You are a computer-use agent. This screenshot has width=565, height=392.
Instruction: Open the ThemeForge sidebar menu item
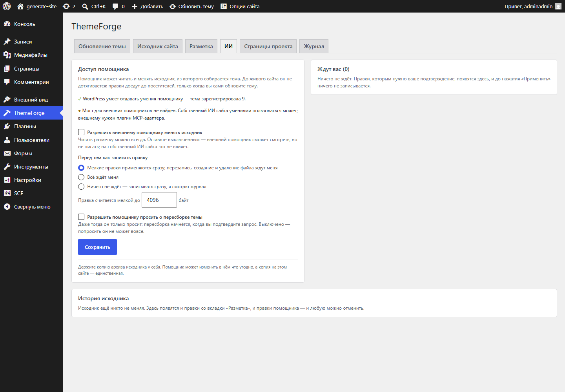click(31, 113)
